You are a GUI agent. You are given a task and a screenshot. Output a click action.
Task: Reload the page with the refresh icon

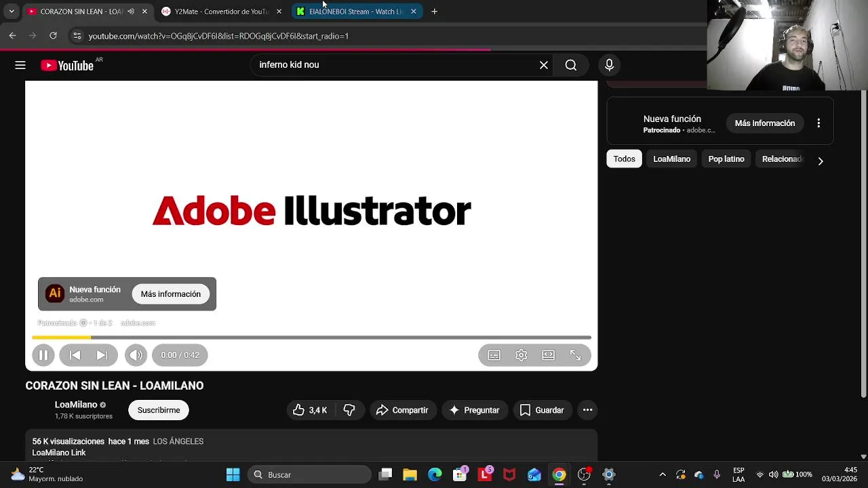53,36
